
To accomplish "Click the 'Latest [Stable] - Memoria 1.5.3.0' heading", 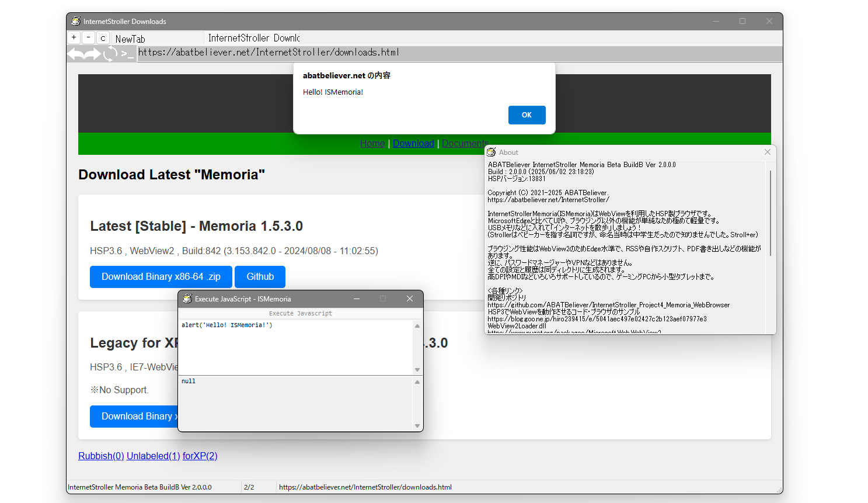I will [x=196, y=226].
